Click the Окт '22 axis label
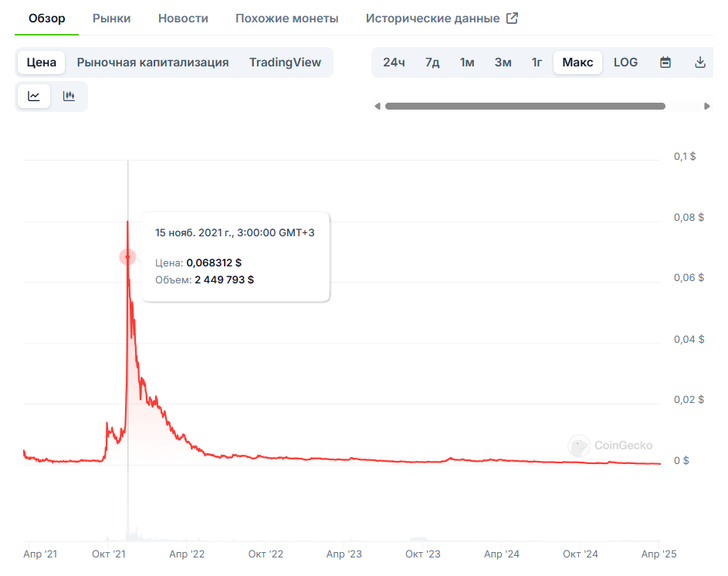Viewport: 728px width, 576px height. 266,554
